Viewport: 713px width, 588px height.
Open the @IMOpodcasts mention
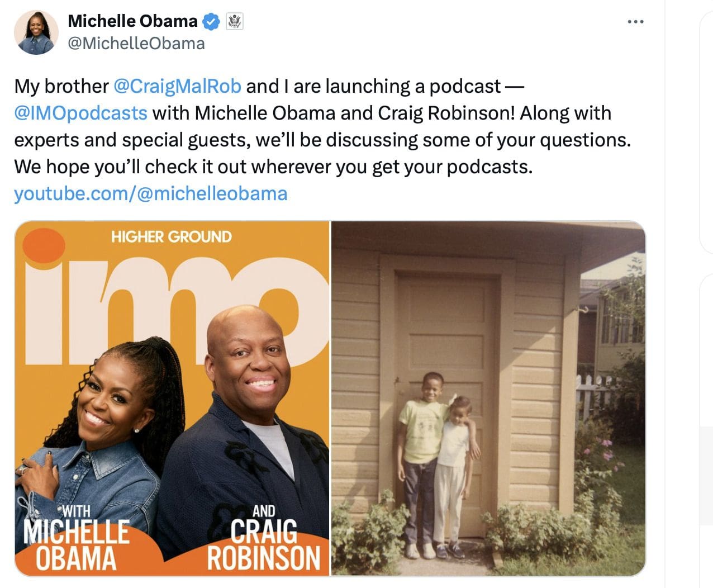(x=80, y=113)
